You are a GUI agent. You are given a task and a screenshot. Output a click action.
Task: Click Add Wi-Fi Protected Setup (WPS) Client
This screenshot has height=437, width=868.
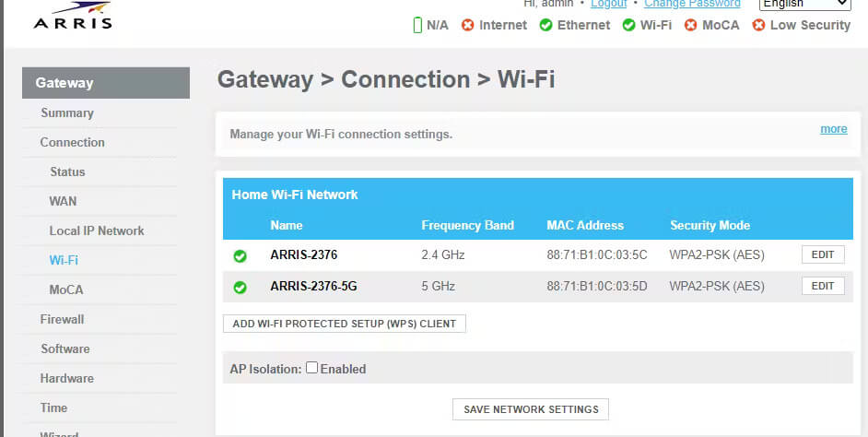pos(345,324)
